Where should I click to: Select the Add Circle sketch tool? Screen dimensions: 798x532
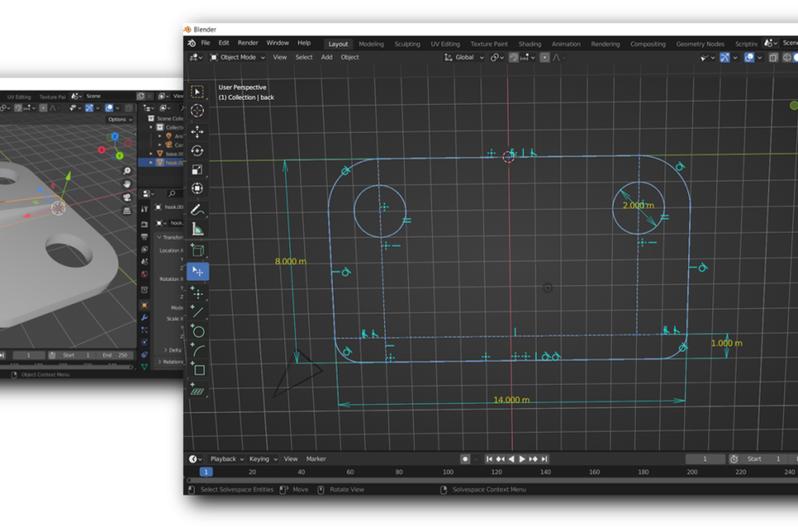198,332
